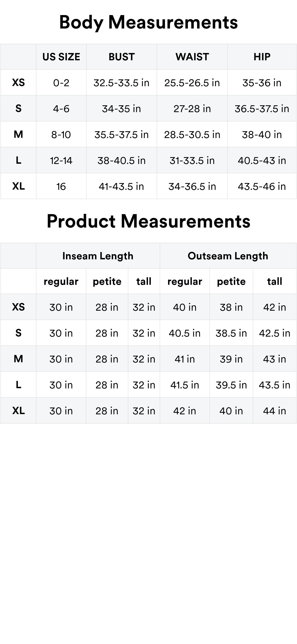This screenshot has width=297, height=644.
Task: Select the HIP column header
Action: (x=262, y=57)
